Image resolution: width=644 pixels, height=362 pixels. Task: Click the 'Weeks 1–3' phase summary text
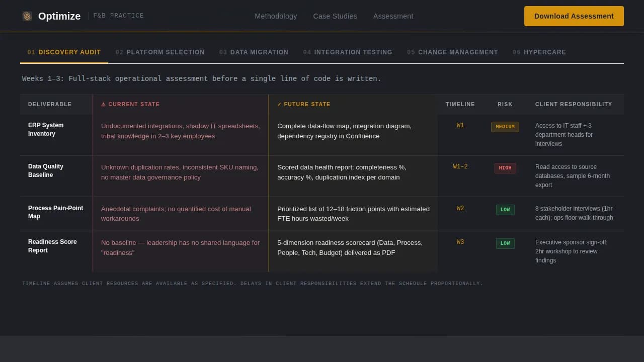point(202,79)
